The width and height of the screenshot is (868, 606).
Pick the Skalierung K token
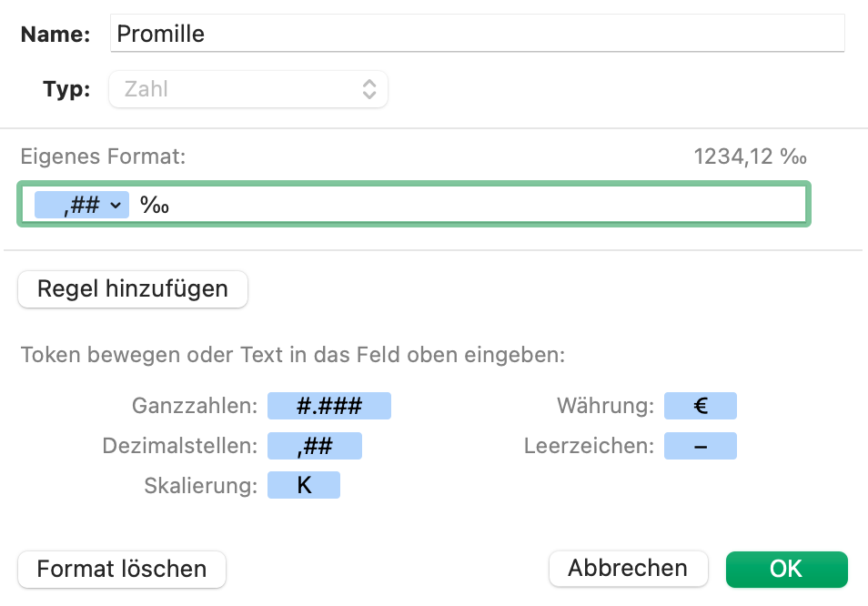303,485
